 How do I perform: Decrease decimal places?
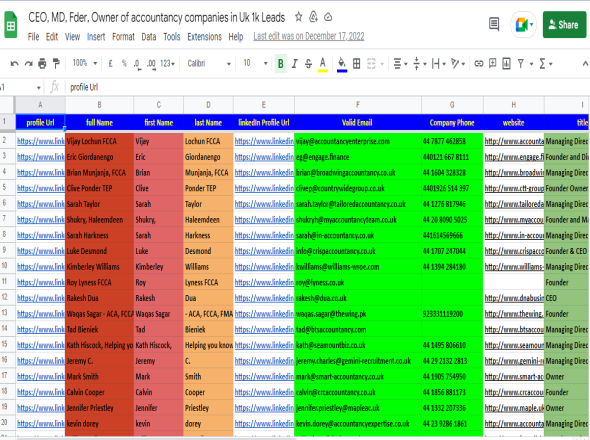tap(137, 64)
